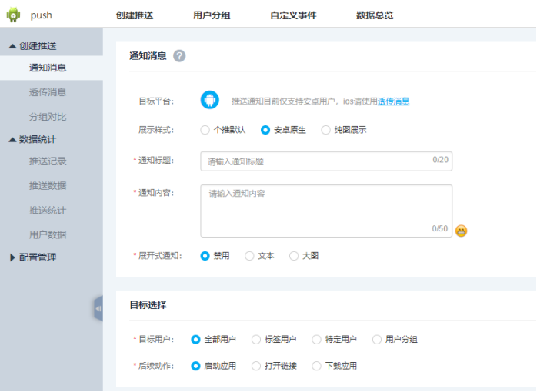Click the help question mark icon
The height and width of the screenshot is (392, 537).
[x=179, y=55]
